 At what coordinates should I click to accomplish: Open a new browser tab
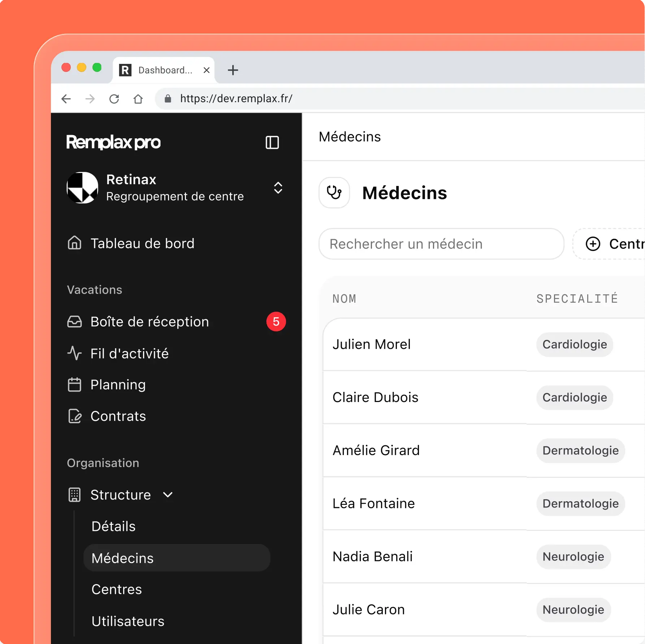[x=233, y=70]
